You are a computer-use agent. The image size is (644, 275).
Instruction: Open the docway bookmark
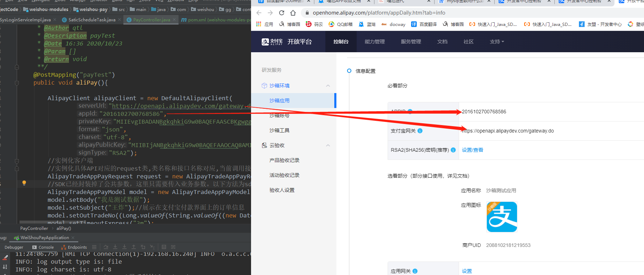[393, 24]
